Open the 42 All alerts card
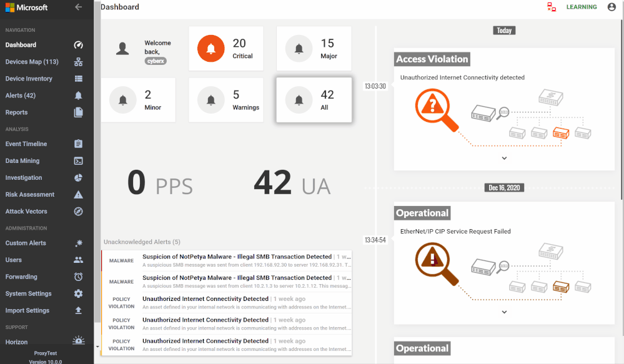The height and width of the screenshot is (364, 624). coord(314,100)
